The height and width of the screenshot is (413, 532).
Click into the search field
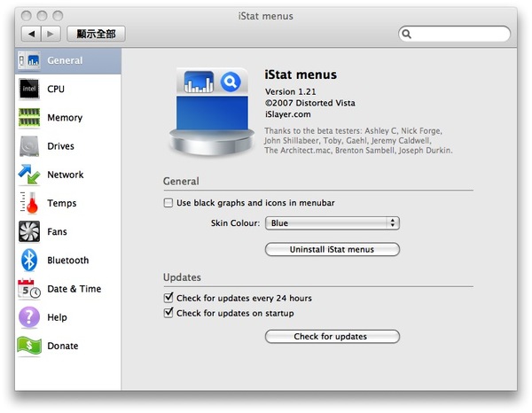tap(454, 34)
